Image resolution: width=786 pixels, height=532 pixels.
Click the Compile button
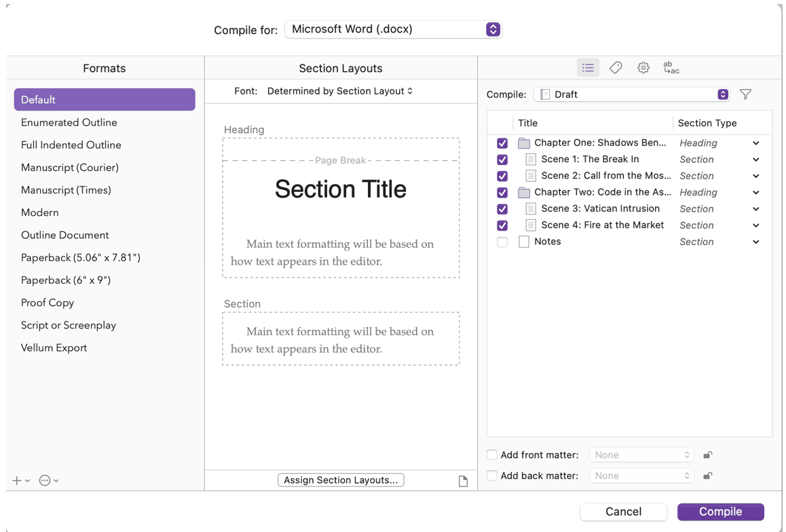coord(720,512)
